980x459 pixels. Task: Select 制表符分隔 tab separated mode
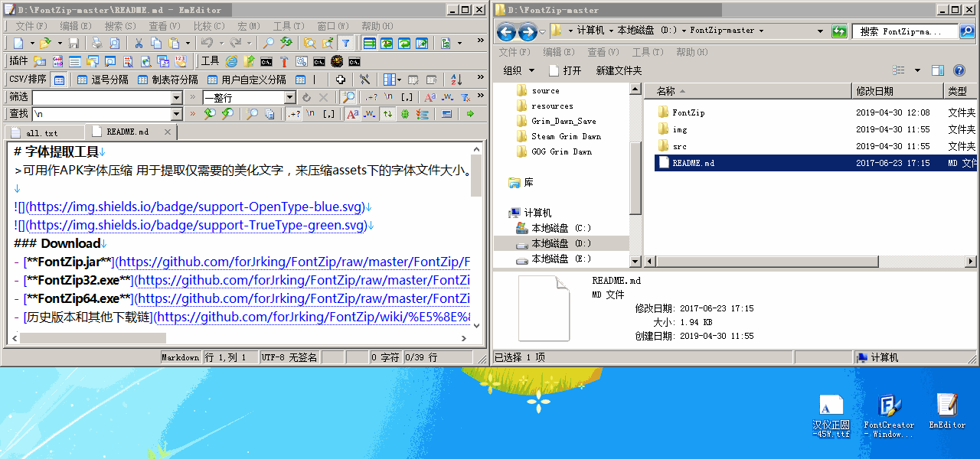point(167,80)
